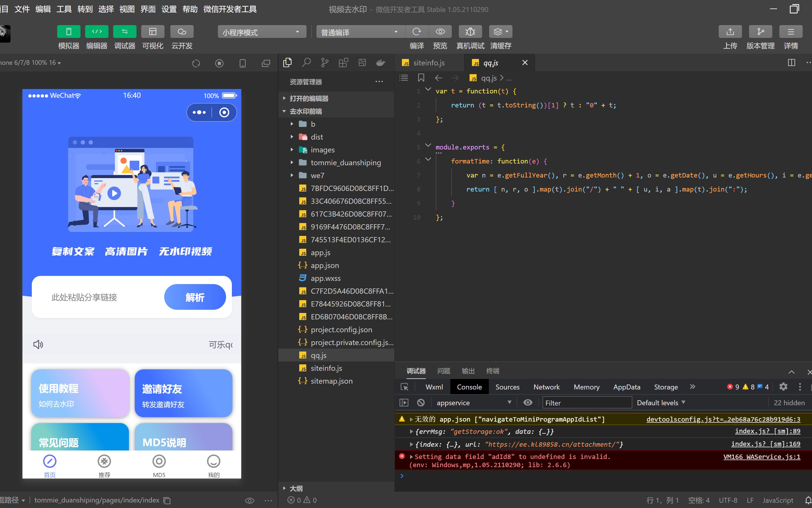The height and width of the screenshot is (508, 812).
Task: Open the Default levels dropdown
Action: (x=661, y=403)
